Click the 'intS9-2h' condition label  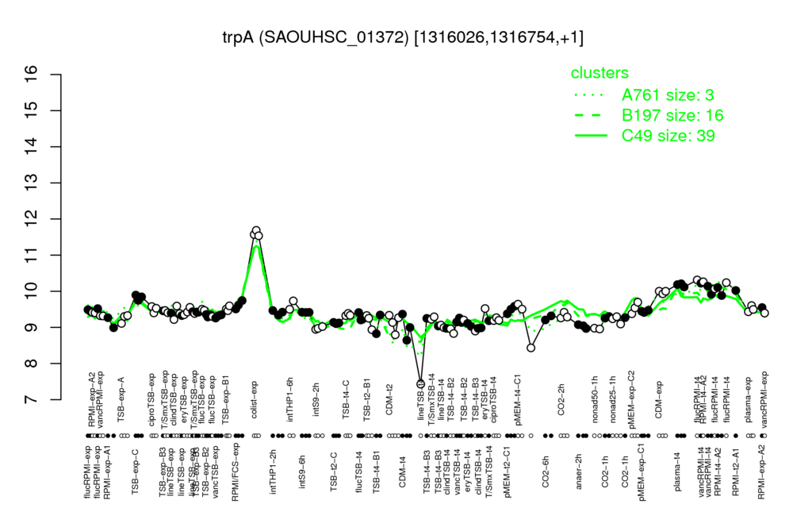[x=316, y=400]
